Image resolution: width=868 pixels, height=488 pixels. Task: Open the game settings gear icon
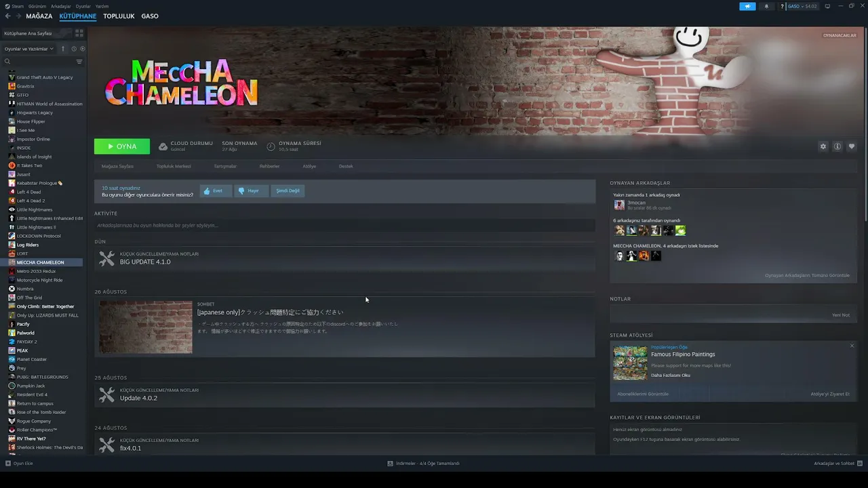point(823,146)
